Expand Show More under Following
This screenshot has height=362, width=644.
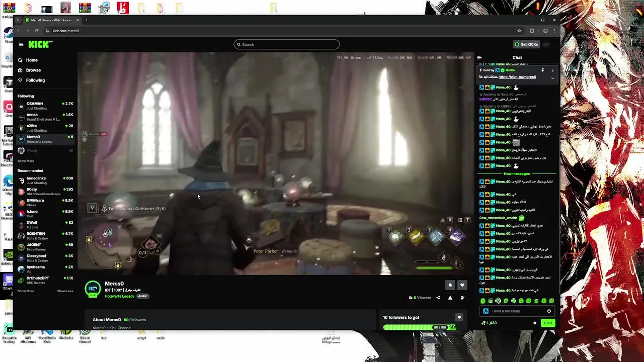pyautogui.click(x=26, y=161)
